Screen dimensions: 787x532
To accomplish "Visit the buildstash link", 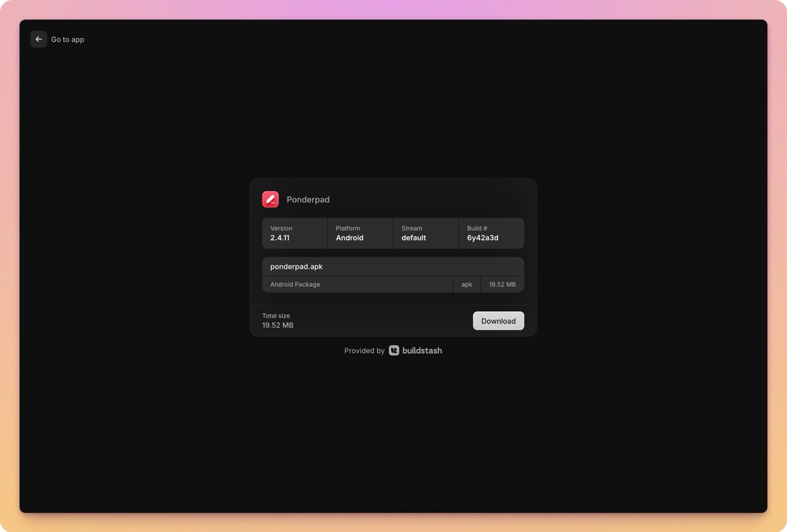I will pos(422,351).
